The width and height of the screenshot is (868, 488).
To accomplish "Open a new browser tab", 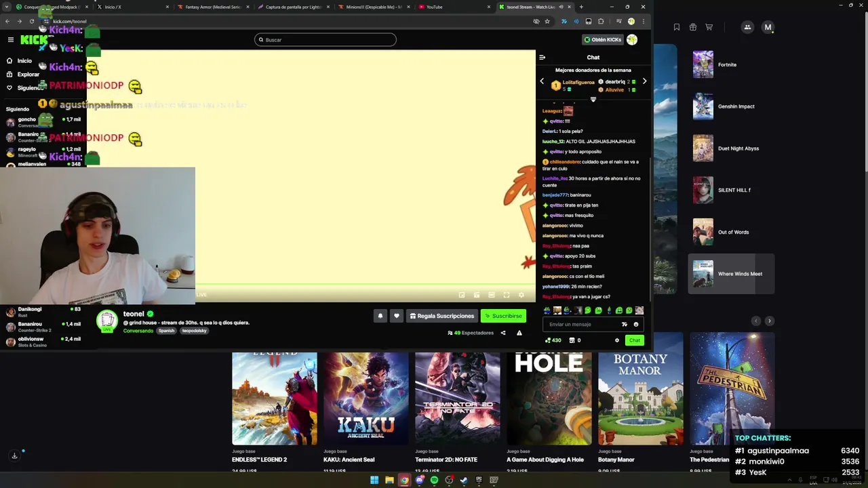I will click(x=581, y=7).
